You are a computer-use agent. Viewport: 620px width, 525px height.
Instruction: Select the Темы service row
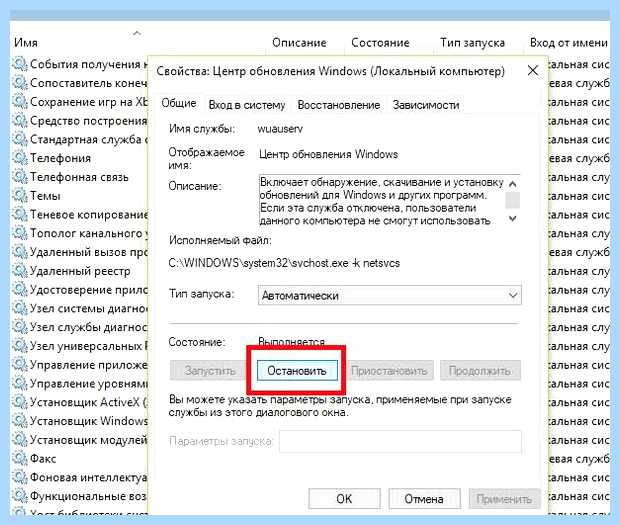click(80, 195)
